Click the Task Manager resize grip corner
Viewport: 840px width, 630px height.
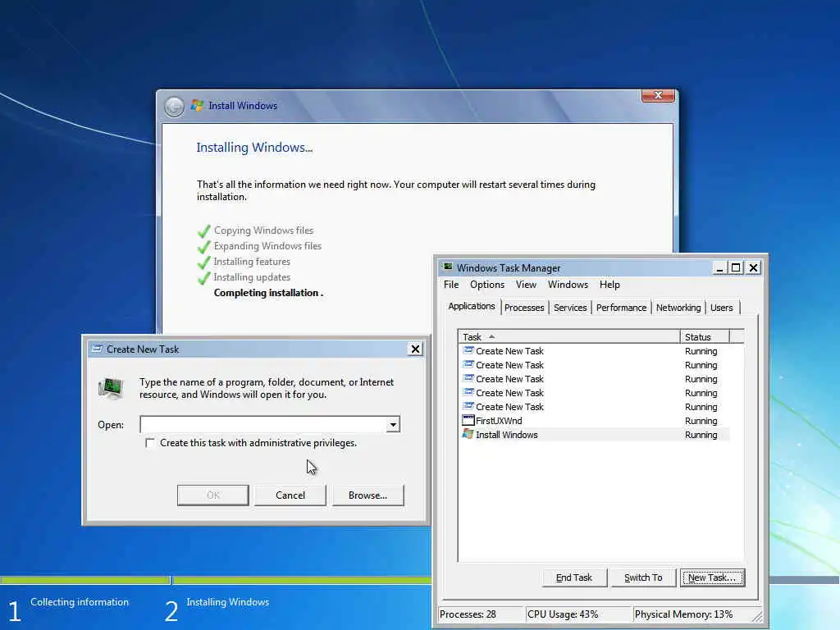click(757, 617)
